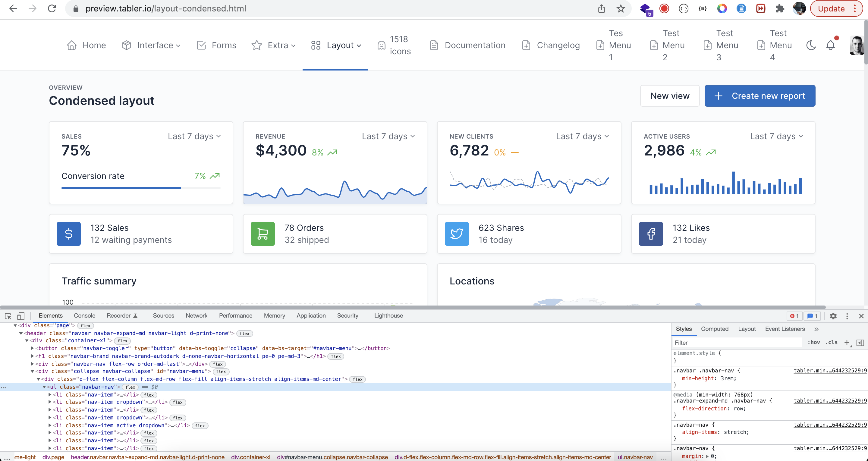Expand the button navbar-toggler node

click(33, 348)
